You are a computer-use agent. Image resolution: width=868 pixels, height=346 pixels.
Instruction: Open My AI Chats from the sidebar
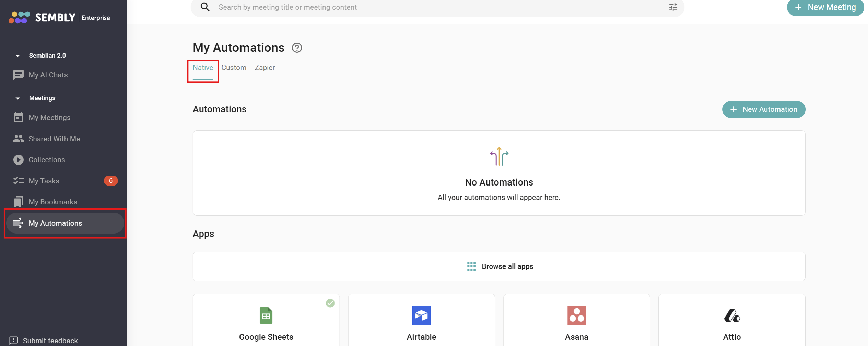[48, 75]
